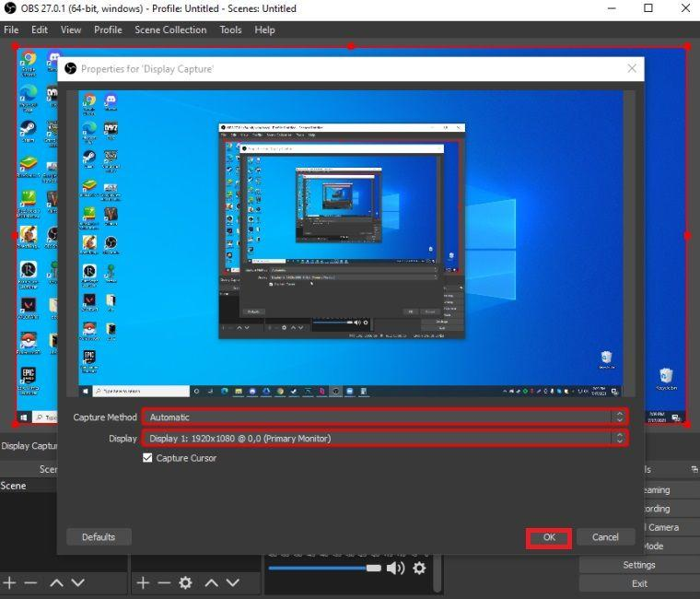Select the Scene item in Scenes list
700x599 pixels.
click(x=29, y=486)
